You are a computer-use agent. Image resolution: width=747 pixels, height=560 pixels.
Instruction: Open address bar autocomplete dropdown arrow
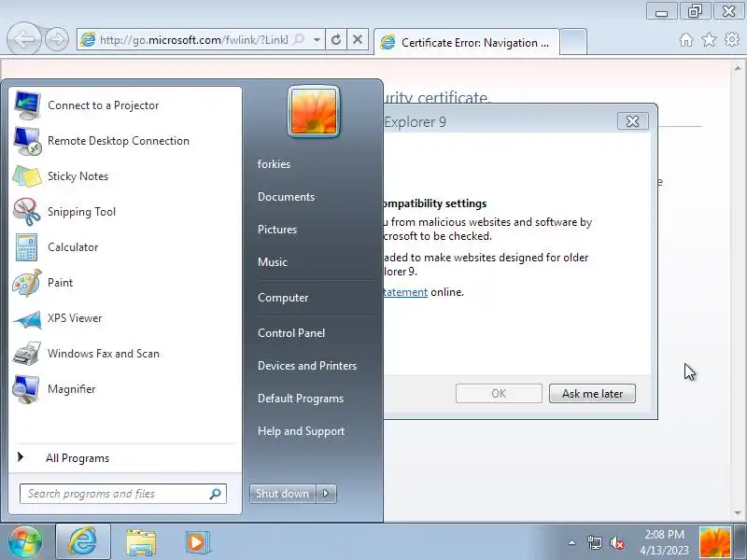(x=317, y=39)
